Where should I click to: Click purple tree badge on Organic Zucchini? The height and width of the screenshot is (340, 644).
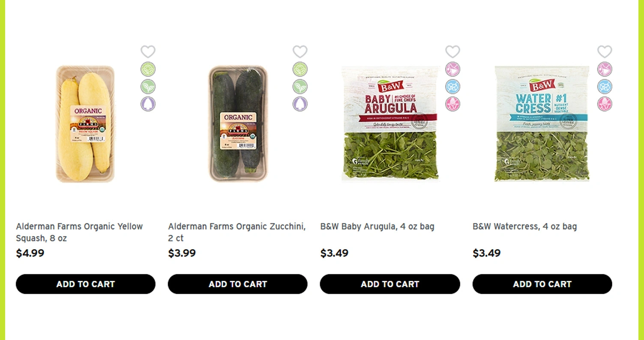coord(300,104)
